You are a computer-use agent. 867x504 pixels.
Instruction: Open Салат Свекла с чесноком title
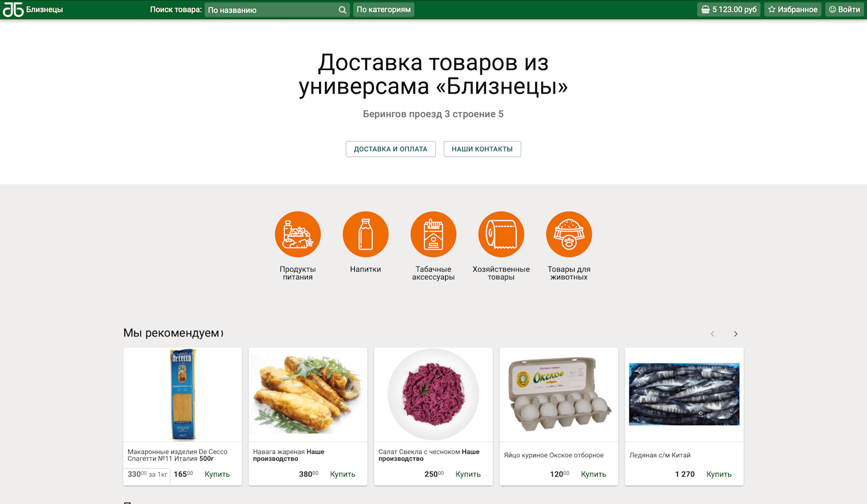[x=429, y=455]
